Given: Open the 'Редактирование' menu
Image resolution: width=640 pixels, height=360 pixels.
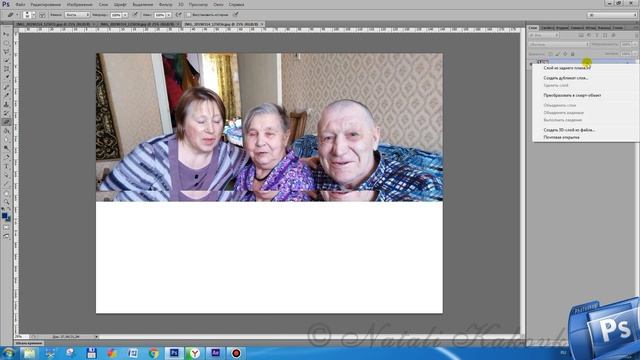Looking at the screenshot, I should pos(46,4).
